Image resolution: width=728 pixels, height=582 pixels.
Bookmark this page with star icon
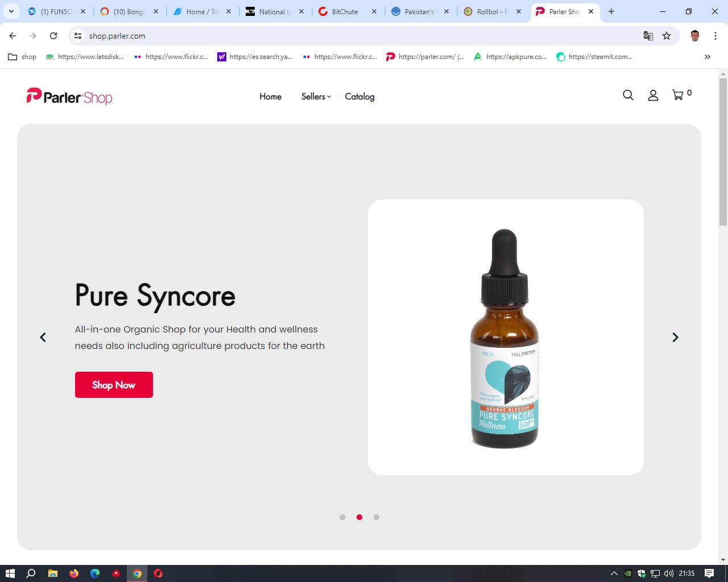point(667,36)
